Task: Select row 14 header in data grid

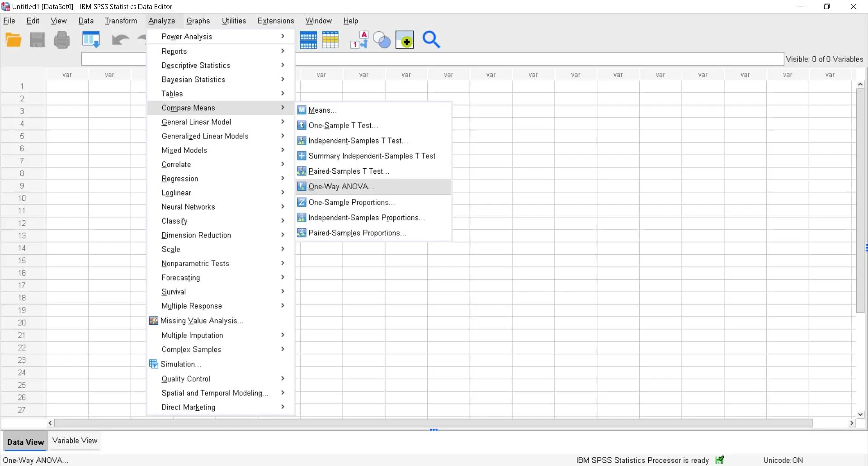Action: pos(22,248)
